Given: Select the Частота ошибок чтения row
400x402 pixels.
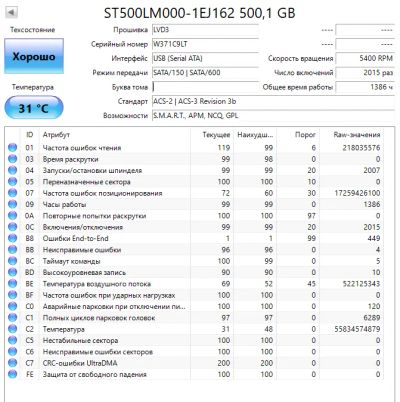Looking at the screenshot, I should point(195,148).
